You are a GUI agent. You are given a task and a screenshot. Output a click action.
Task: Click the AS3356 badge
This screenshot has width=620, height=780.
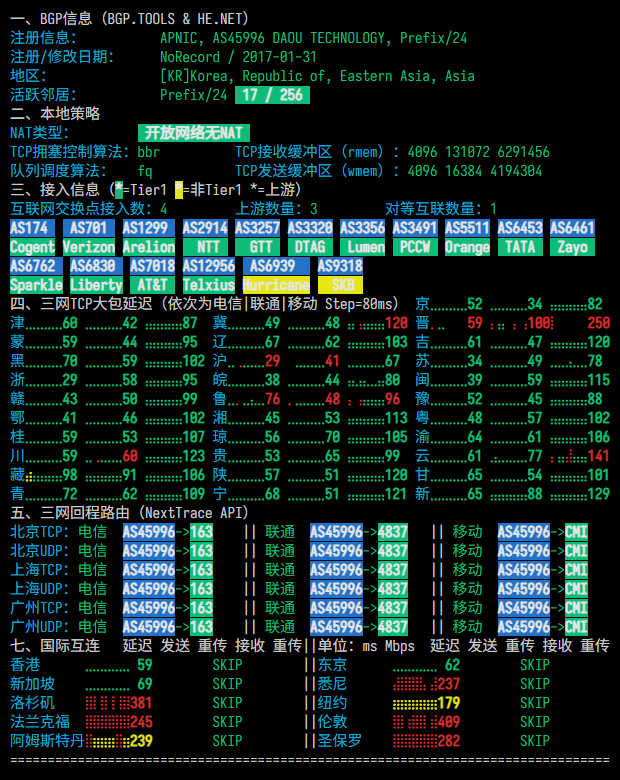tap(362, 228)
